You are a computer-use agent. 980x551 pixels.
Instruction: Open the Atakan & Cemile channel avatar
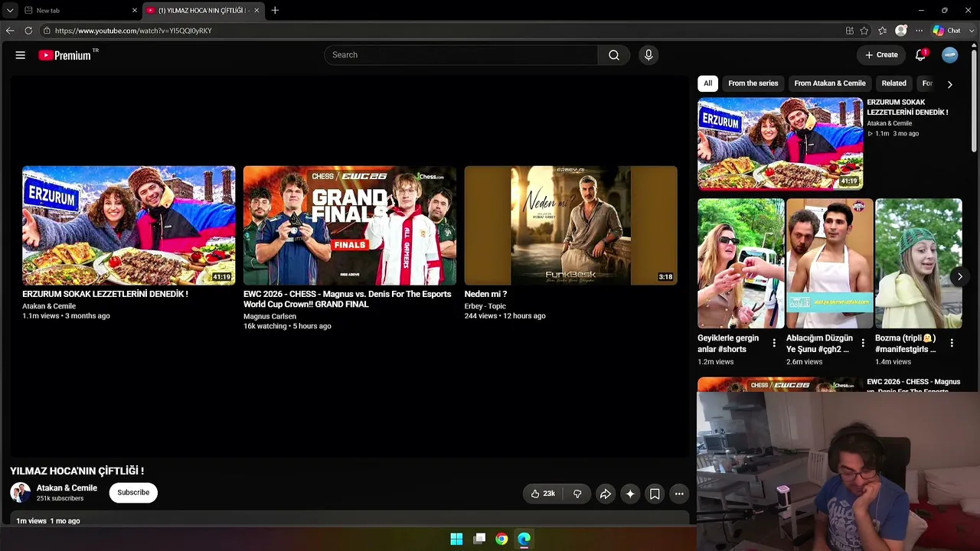point(21,493)
